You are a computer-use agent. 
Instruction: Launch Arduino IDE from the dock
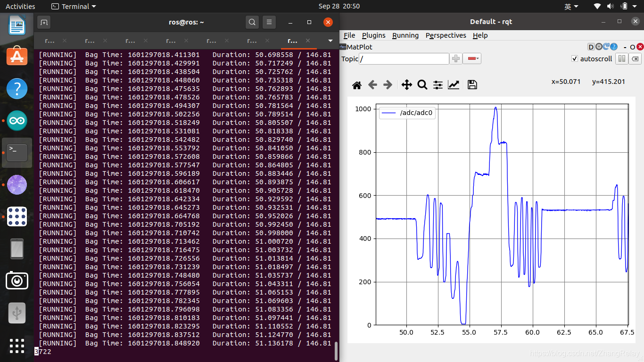(17, 121)
